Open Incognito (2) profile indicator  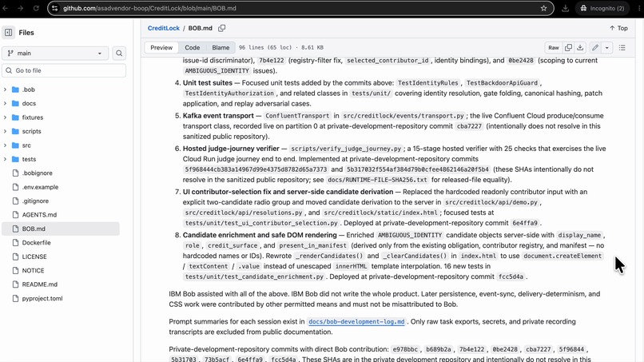pyautogui.click(x=602, y=8)
